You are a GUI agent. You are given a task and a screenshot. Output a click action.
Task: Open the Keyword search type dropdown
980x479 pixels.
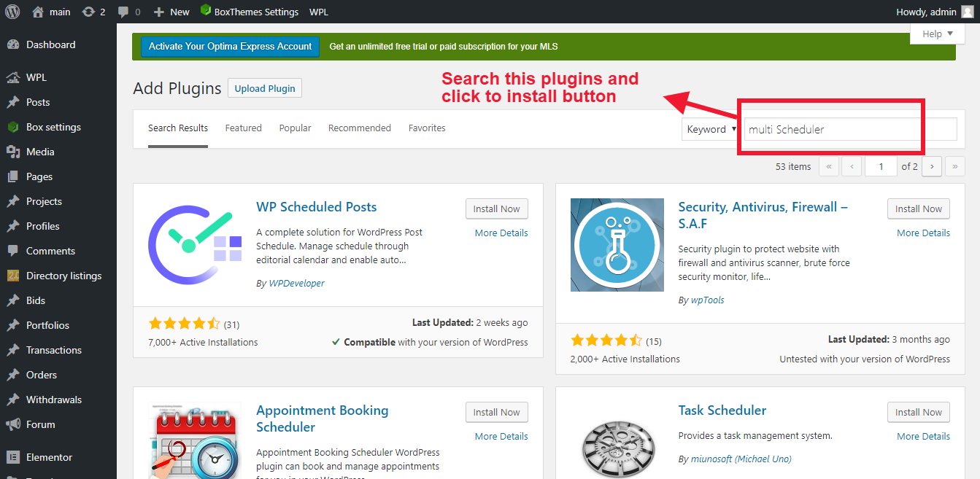[712, 129]
